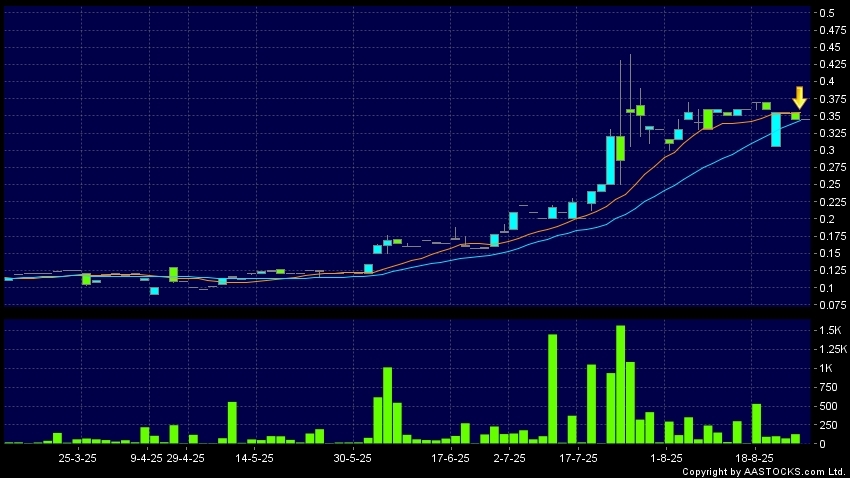Click the "0.075" price axis label
This screenshot has width=850, height=478.
coord(833,305)
